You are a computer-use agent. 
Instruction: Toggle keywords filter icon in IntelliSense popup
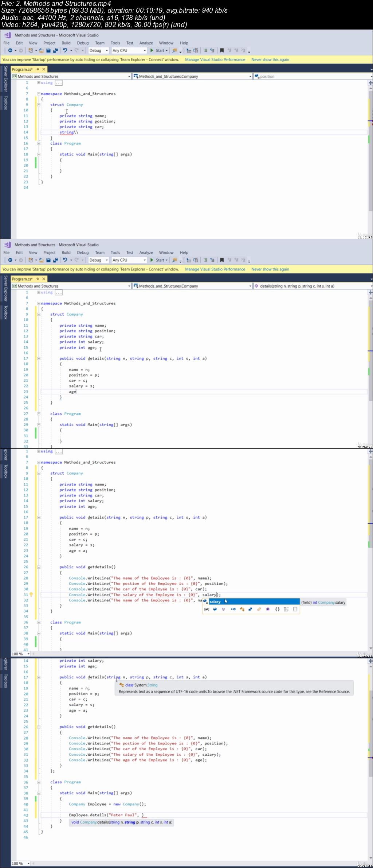coord(286,609)
